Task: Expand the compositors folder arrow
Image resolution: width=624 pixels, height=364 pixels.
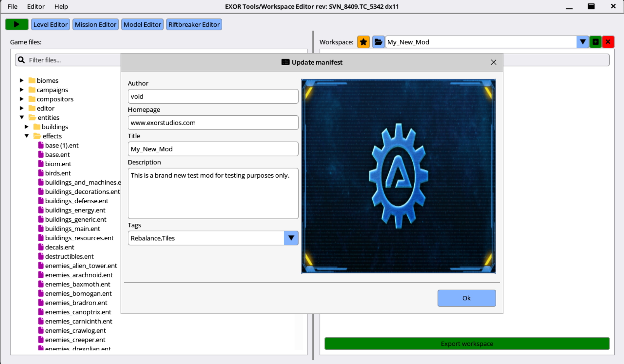Action: pyautogui.click(x=21, y=99)
